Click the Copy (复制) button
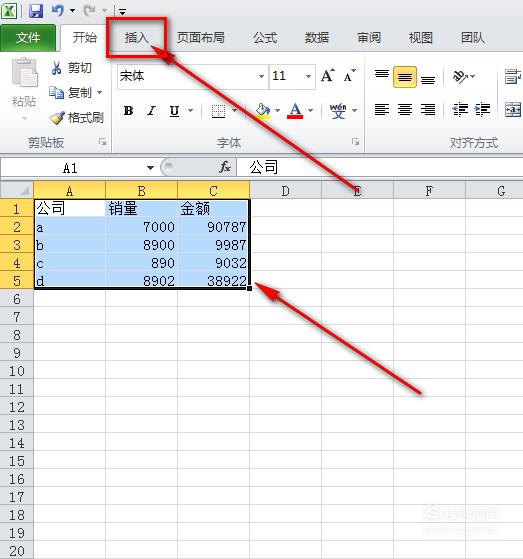This screenshot has width=523, height=559. click(x=71, y=93)
